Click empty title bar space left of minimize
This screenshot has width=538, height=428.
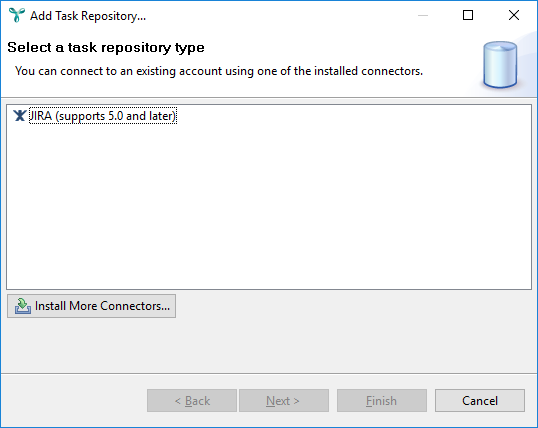coord(274,15)
